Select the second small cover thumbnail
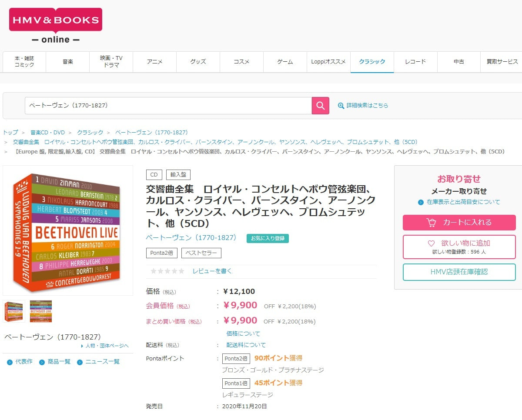Image resolution: width=522 pixels, height=420 pixels. pos(41,311)
